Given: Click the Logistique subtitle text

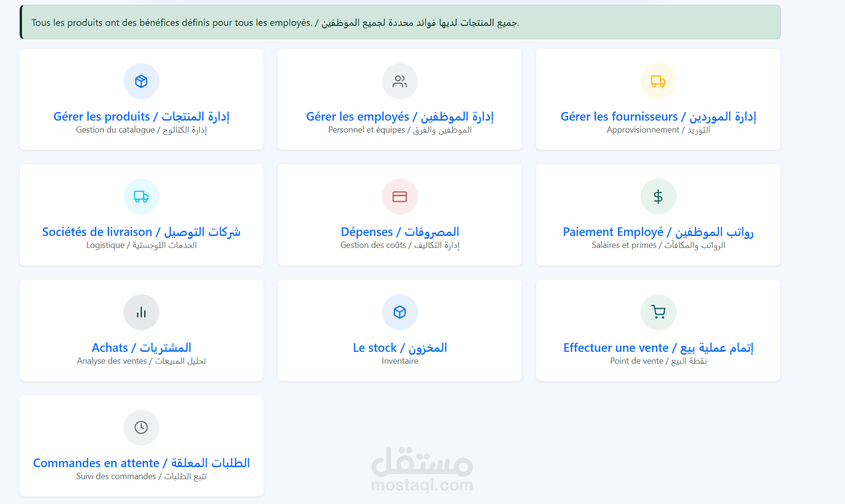Looking at the screenshot, I should 141,245.
